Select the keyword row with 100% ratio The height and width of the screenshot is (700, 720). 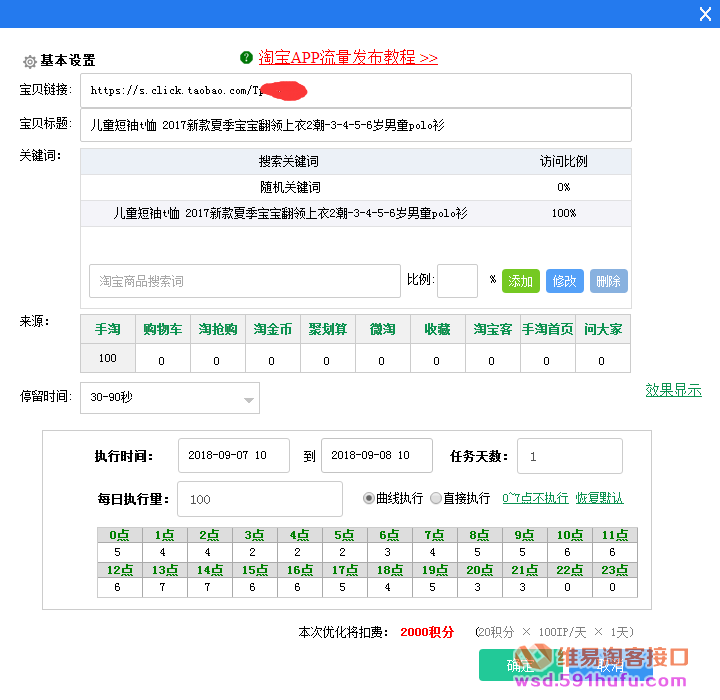coord(356,213)
